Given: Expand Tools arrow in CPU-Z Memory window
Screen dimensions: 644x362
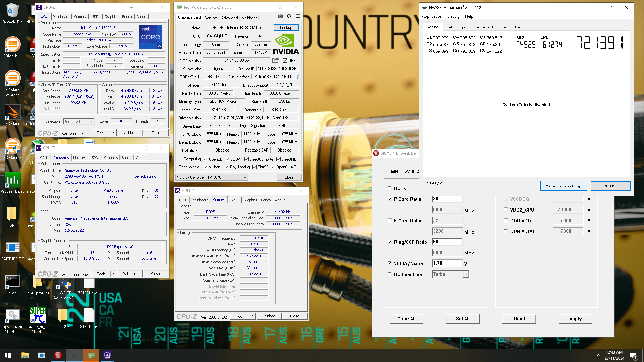Looking at the screenshot, I should point(252,316).
